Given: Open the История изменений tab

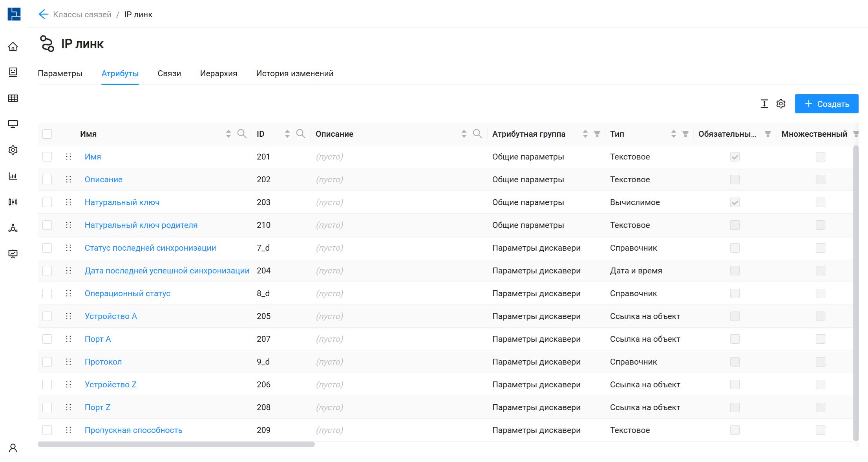Looking at the screenshot, I should pos(294,73).
